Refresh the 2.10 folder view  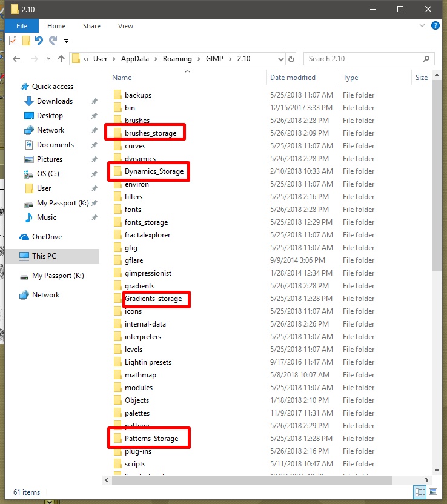(x=291, y=59)
